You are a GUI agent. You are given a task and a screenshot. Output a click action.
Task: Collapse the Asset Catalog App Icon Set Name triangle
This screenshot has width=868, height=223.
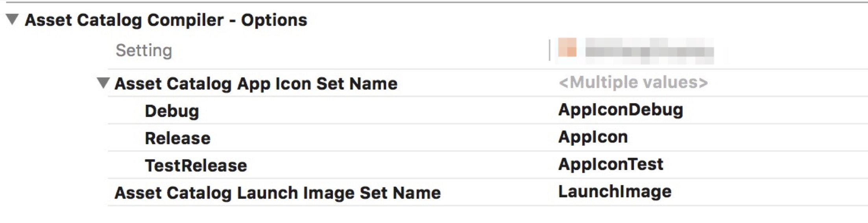103,83
